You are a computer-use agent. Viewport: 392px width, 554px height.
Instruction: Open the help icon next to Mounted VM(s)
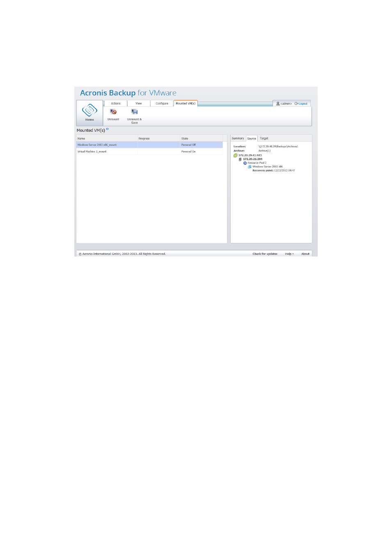point(108,129)
